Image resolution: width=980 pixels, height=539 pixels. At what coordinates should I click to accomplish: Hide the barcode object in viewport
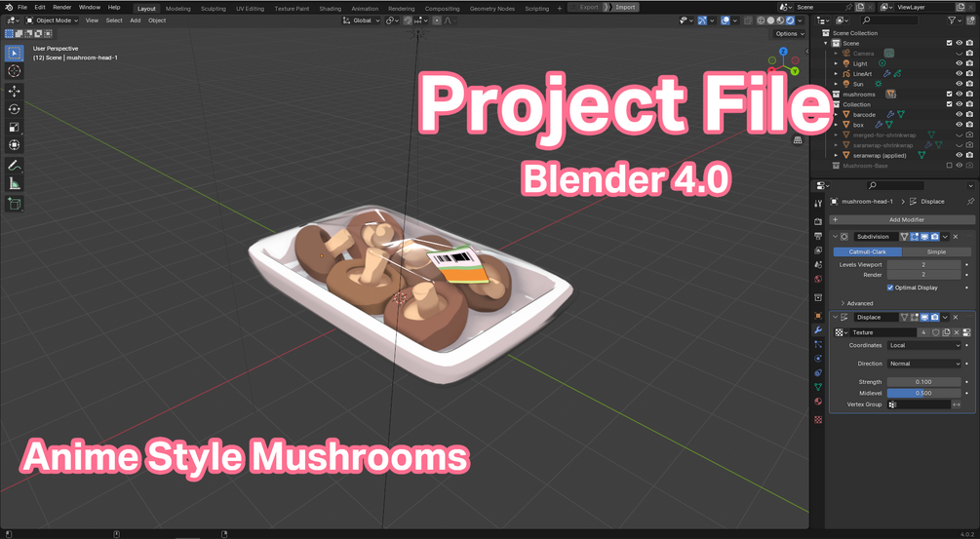click(960, 115)
